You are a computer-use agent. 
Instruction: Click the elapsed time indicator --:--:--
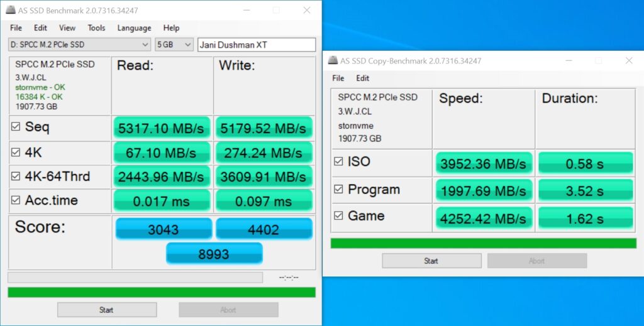tap(289, 278)
